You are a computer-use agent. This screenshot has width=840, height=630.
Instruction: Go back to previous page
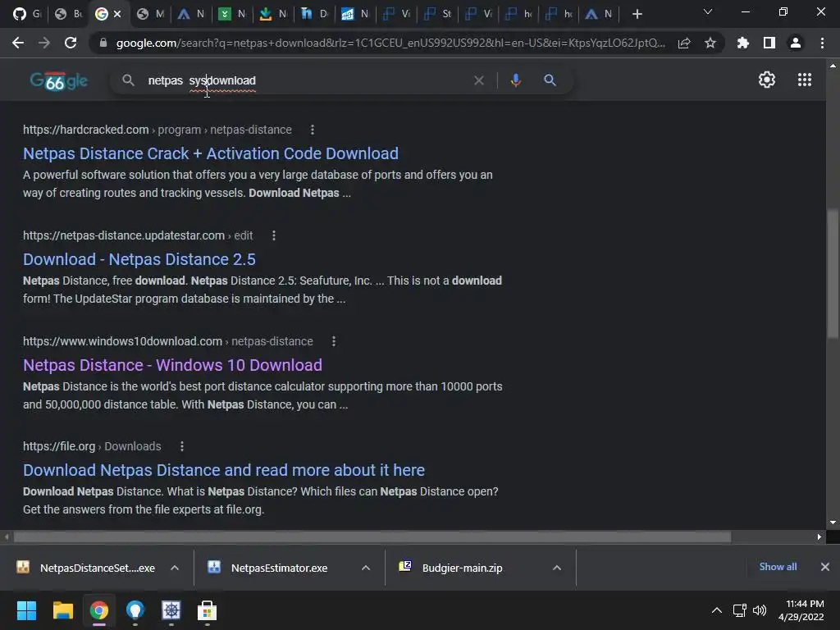click(x=18, y=43)
